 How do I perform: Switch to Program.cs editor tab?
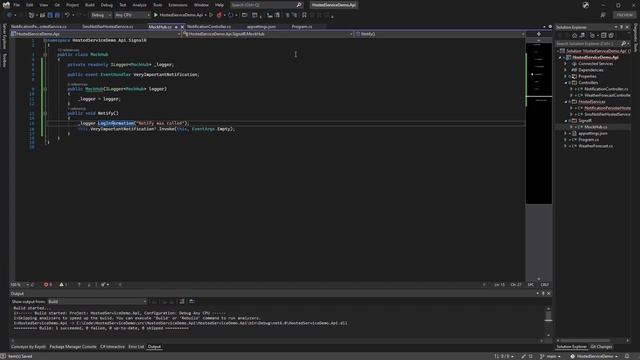click(302, 27)
